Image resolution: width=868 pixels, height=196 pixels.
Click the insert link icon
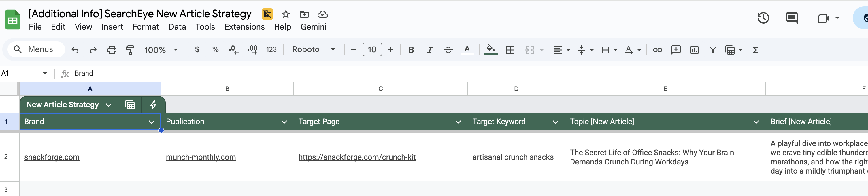(x=657, y=50)
